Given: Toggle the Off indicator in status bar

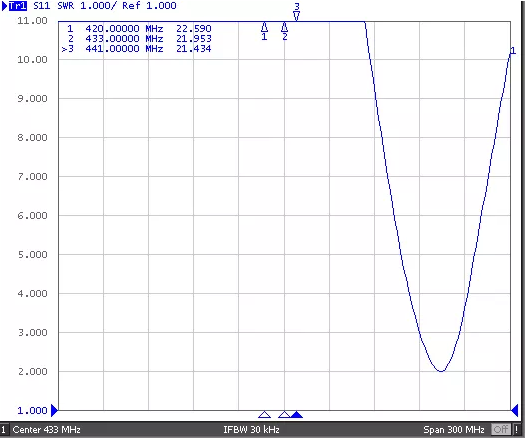Looking at the screenshot, I should pyautogui.click(x=501, y=429).
